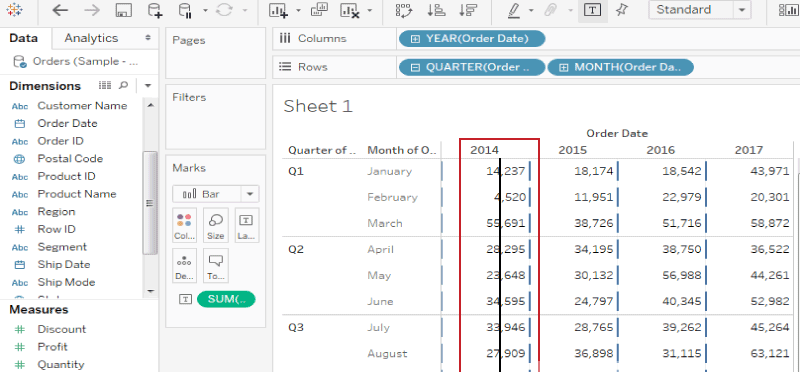Open the Dimensions pane menu arrow
Screen dimensions: 800x372
[148, 86]
